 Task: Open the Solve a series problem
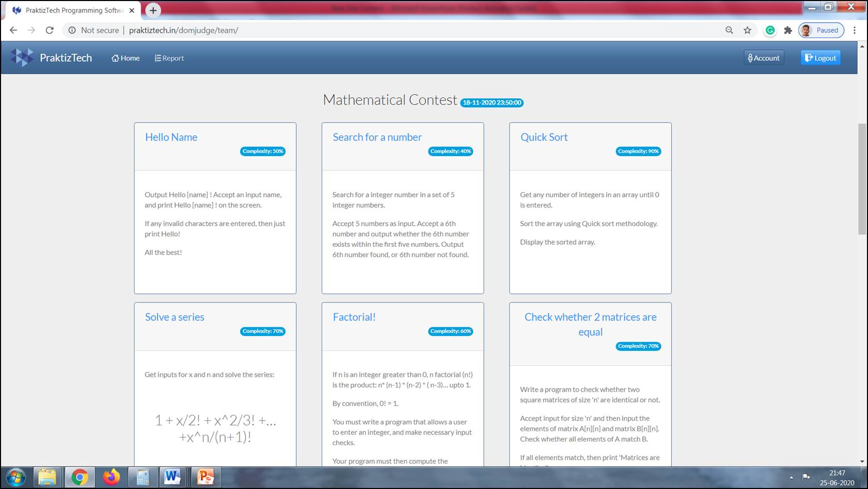(x=175, y=317)
